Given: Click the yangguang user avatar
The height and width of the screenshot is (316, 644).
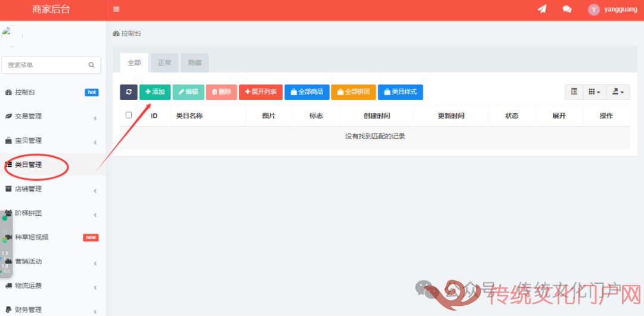Looking at the screenshot, I should coord(593,10).
